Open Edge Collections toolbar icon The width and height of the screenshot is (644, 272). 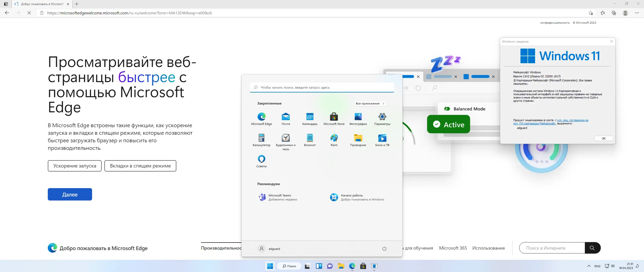(x=614, y=13)
